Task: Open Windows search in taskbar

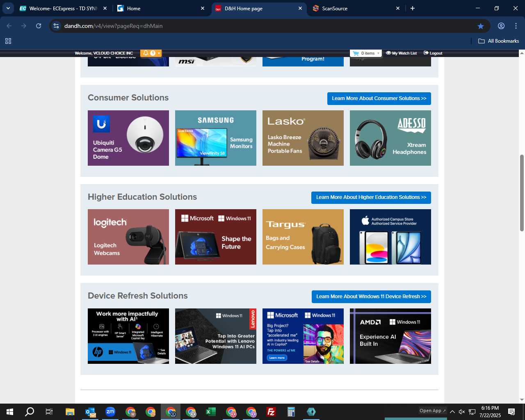Action: (x=30, y=412)
